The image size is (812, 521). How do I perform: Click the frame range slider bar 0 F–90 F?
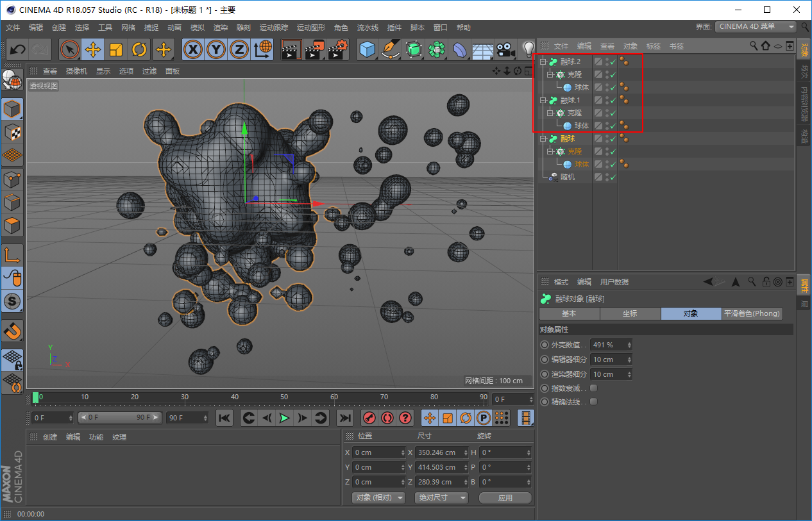pos(119,418)
